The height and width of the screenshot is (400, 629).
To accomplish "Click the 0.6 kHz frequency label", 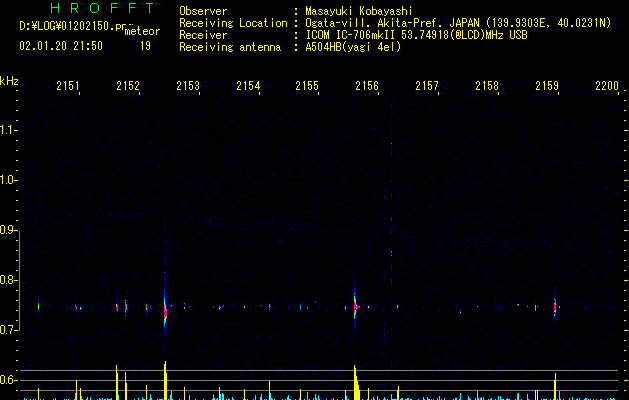I will pyautogui.click(x=8, y=380).
